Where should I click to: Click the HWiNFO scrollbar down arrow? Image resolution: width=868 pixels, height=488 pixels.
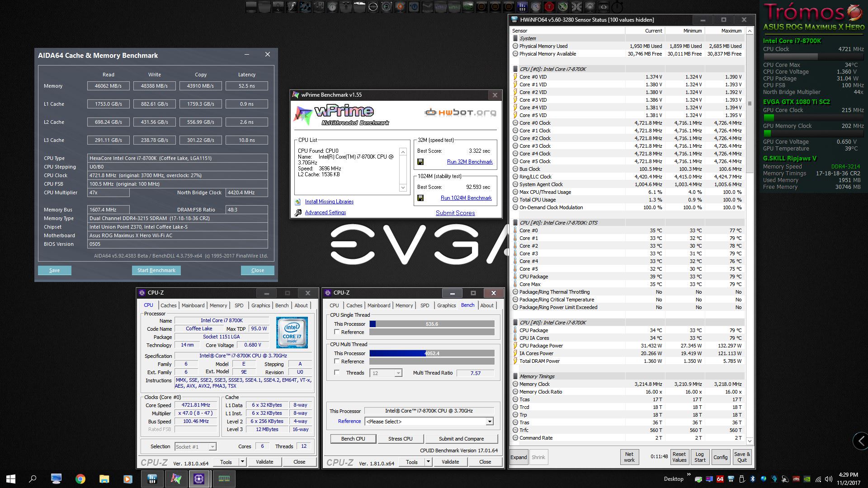click(x=750, y=441)
